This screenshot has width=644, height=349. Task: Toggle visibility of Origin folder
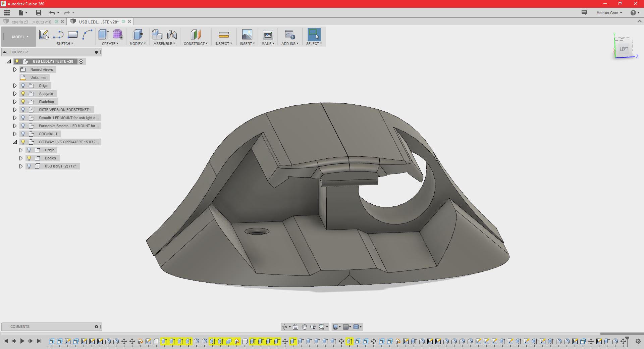(23, 86)
